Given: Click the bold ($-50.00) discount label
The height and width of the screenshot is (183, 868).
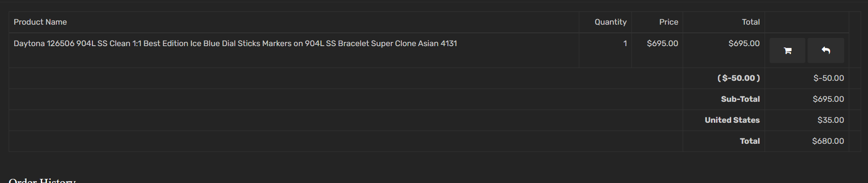Looking at the screenshot, I should click(x=739, y=78).
